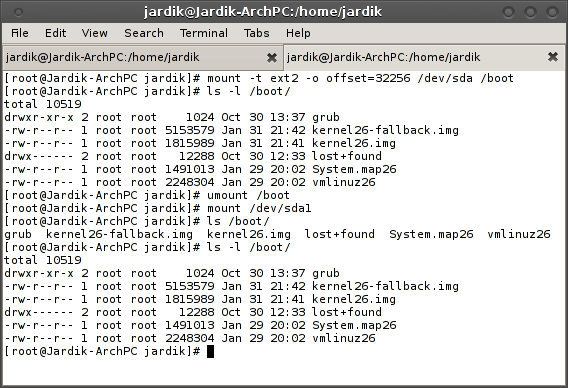Open the Terminal menu

point(204,33)
